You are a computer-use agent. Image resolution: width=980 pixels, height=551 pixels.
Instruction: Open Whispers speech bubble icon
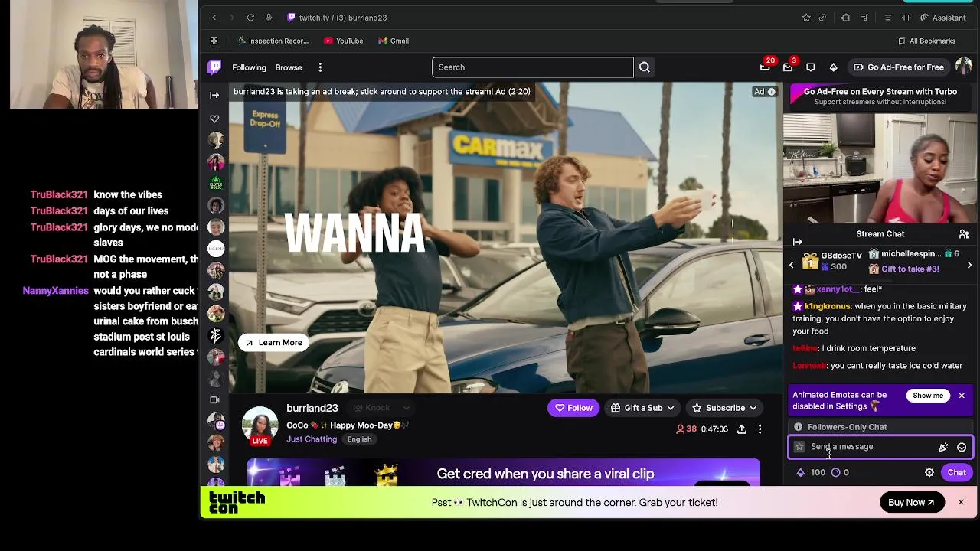pyautogui.click(x=811, y=67)
